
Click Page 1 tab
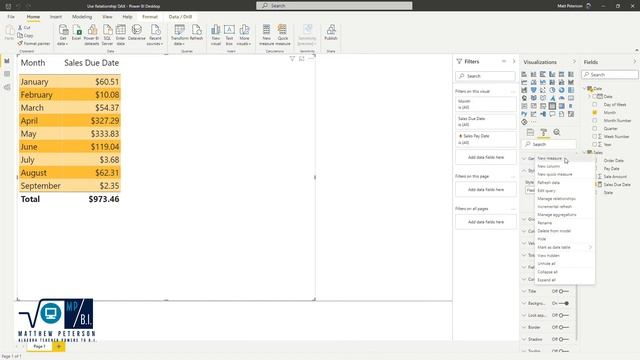pyautogui.click(x=39, y=346)
